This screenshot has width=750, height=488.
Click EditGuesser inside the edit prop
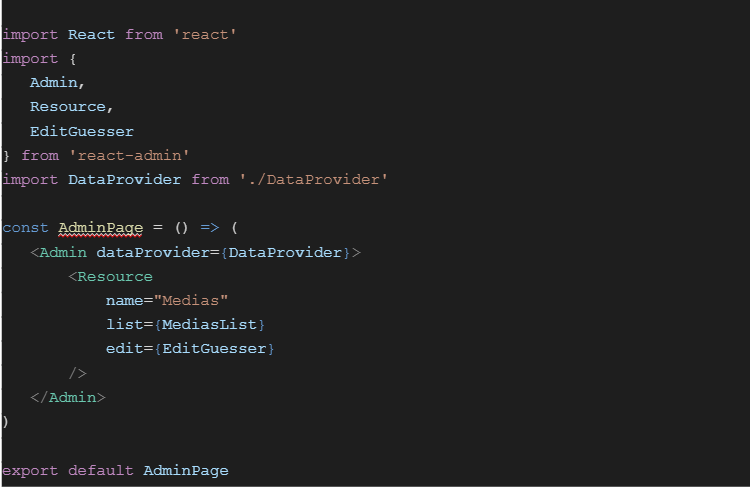pos(214,348)
